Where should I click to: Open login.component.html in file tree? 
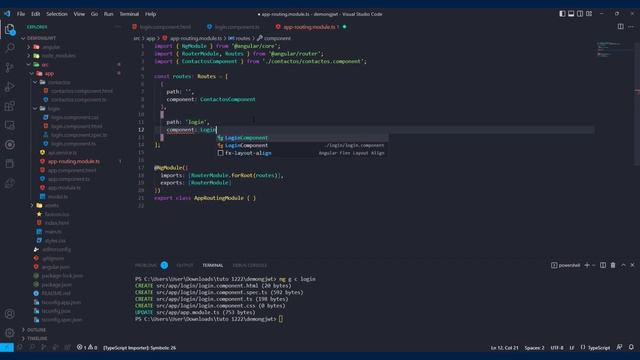coord(77,126)
